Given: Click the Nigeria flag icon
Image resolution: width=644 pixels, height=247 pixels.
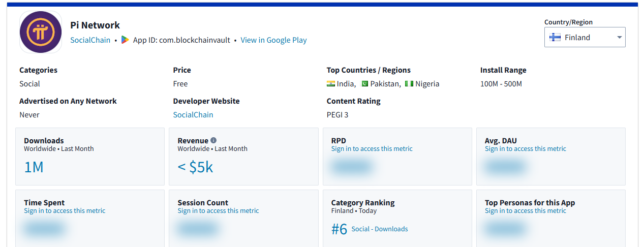Looking at the screenshot, I should (409, 84).
